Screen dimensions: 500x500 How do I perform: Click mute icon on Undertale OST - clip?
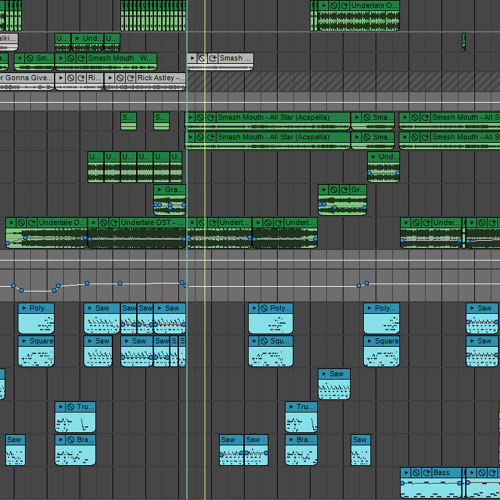click(x=104, y=223)
